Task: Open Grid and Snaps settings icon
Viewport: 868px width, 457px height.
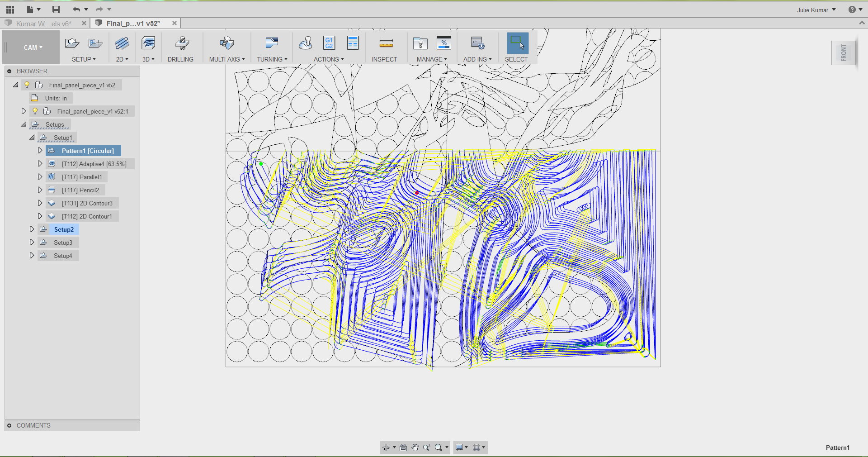Action: (476, 447)
